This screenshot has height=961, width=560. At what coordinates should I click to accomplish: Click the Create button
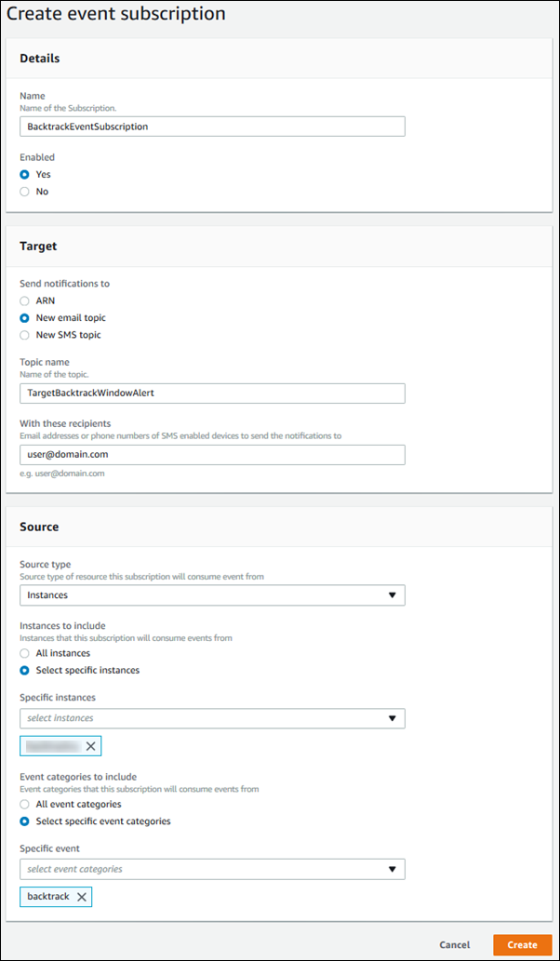[x=522, y=944]
